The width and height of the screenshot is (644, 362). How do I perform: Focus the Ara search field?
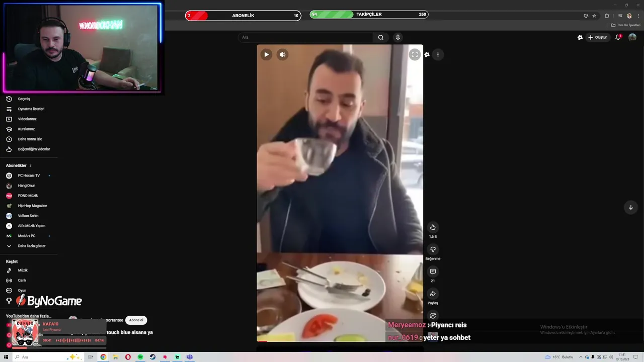click(306, 37)
